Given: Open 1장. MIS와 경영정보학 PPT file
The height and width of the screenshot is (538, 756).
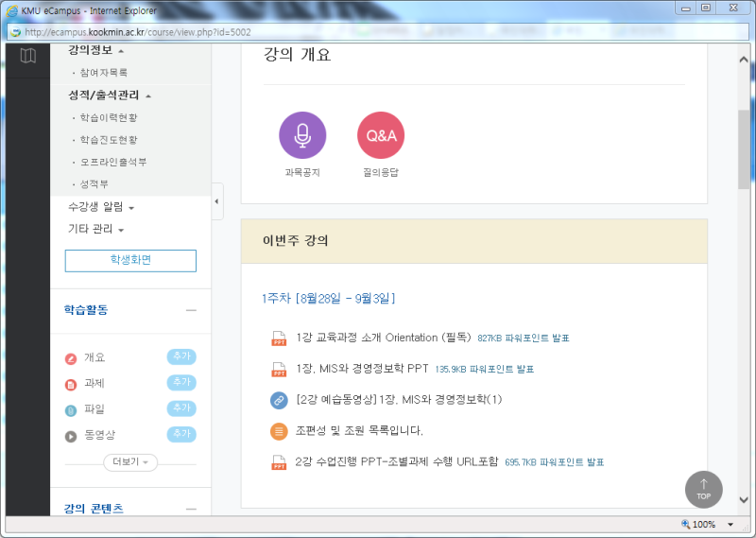Looking at the screenshot, I should [x=362, y=369].
